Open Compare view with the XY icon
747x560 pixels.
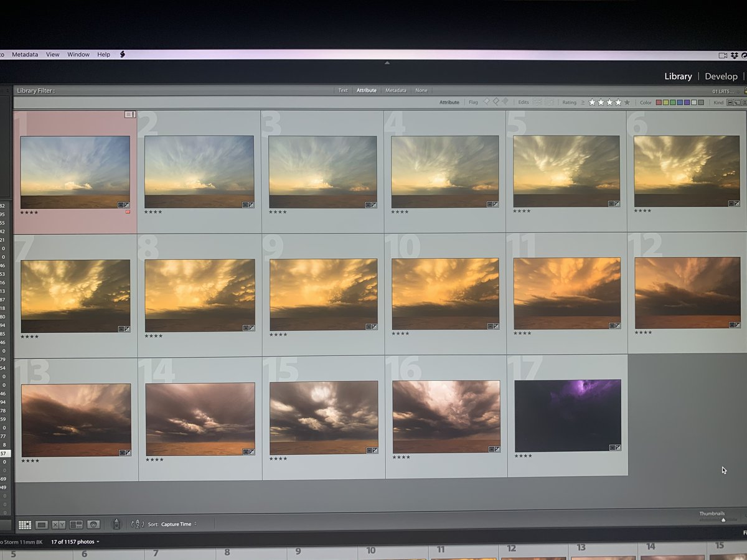[59, 525]
